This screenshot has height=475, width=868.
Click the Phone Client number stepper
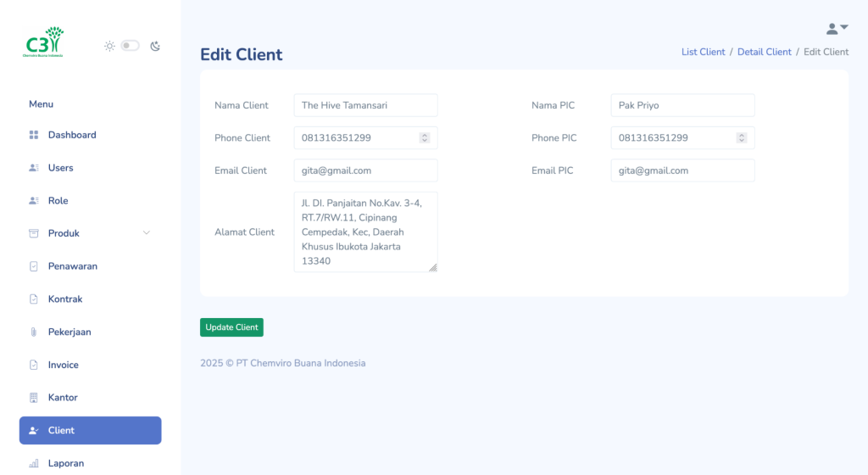(425, 137)
